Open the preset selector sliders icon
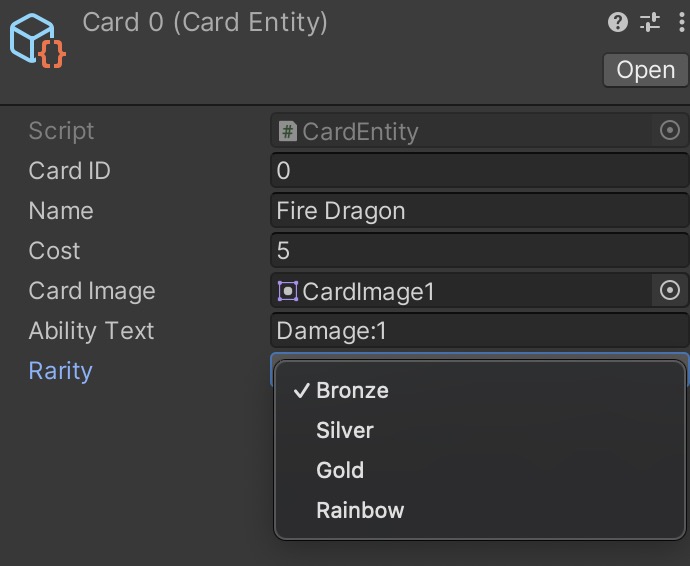 (650, 22)
